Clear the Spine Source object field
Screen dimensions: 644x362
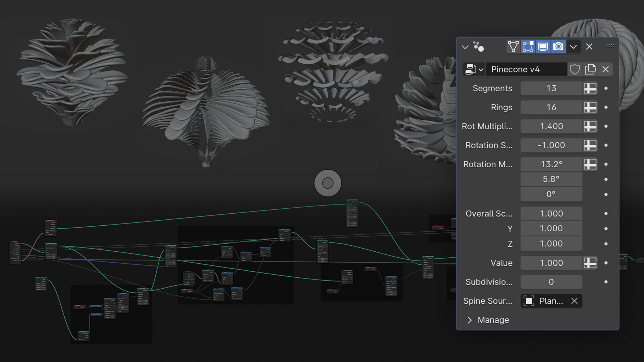click(x=574, y=301)
